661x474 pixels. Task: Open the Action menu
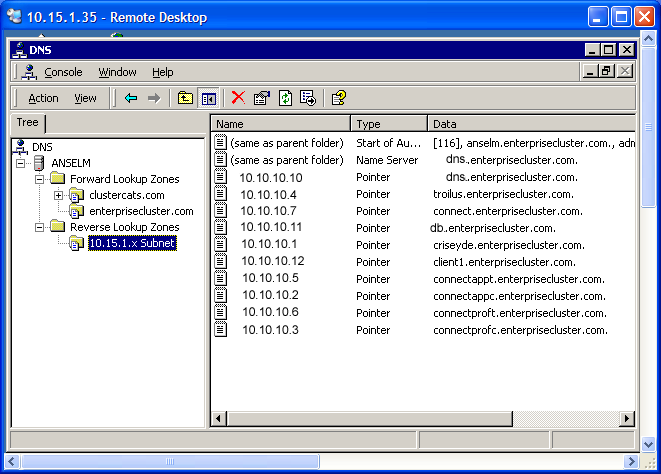(43, 98)
